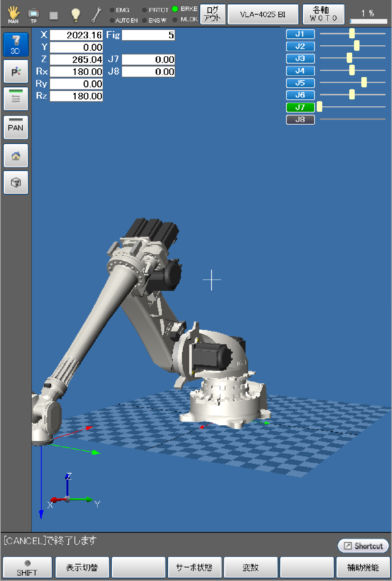
Task: Click the MAN hand mode icon
Action: pos(14,15)
